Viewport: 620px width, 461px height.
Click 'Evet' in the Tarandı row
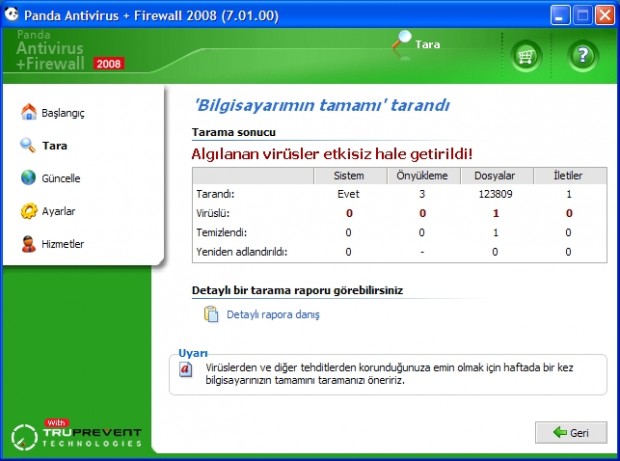click(x=348, y=194)
